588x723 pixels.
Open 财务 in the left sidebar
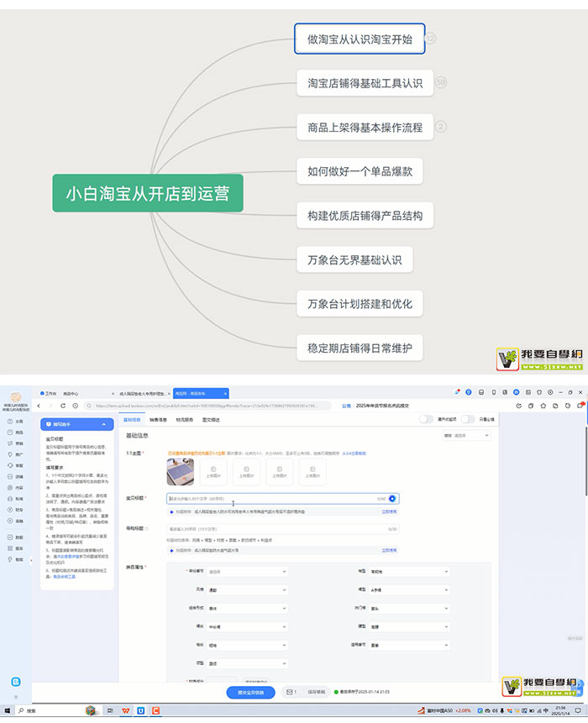[15, 510]
